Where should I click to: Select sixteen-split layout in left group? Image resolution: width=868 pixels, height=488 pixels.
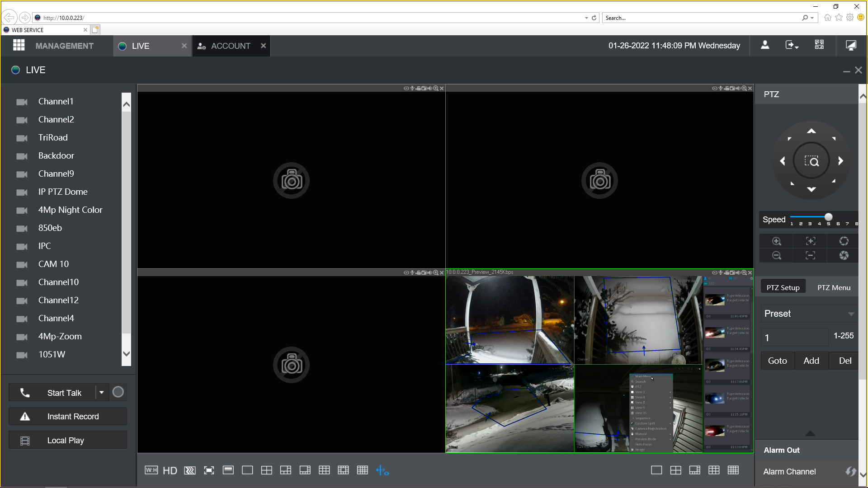point(363,470)
